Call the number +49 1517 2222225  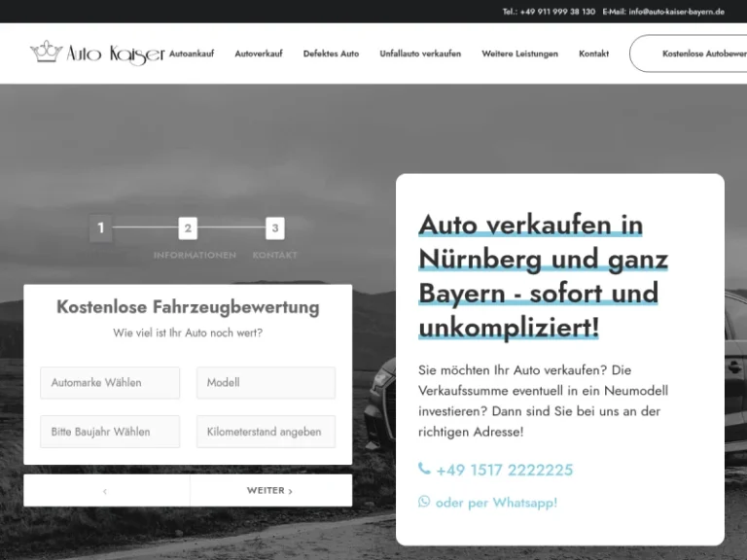pos(504,470)
